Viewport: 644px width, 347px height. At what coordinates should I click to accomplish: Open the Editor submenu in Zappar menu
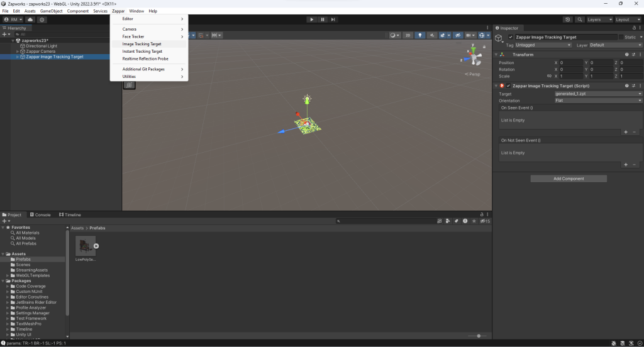coord(149,19)
